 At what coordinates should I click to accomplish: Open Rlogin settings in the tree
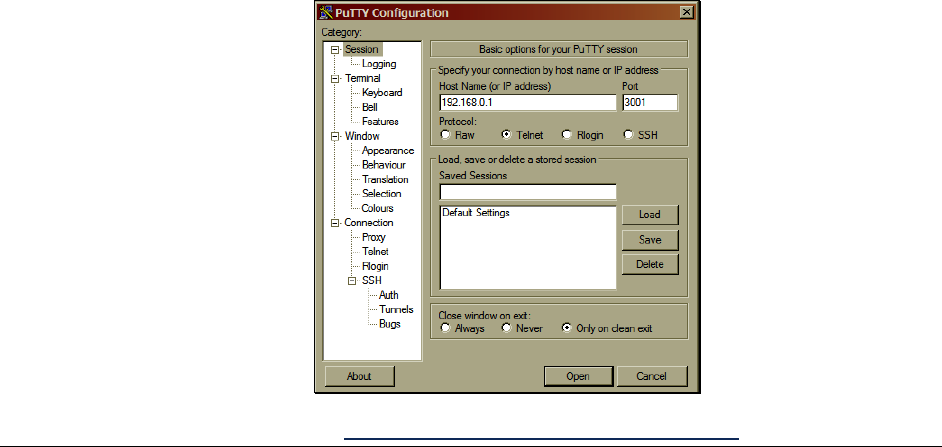click(375, 266)
